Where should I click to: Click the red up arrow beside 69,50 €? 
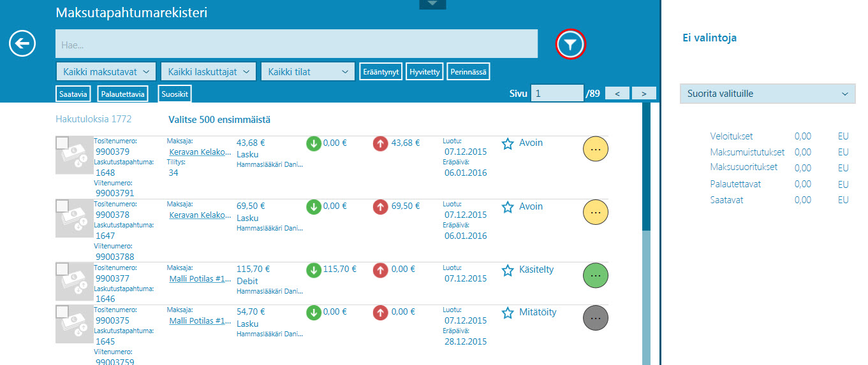coord(381,206)
